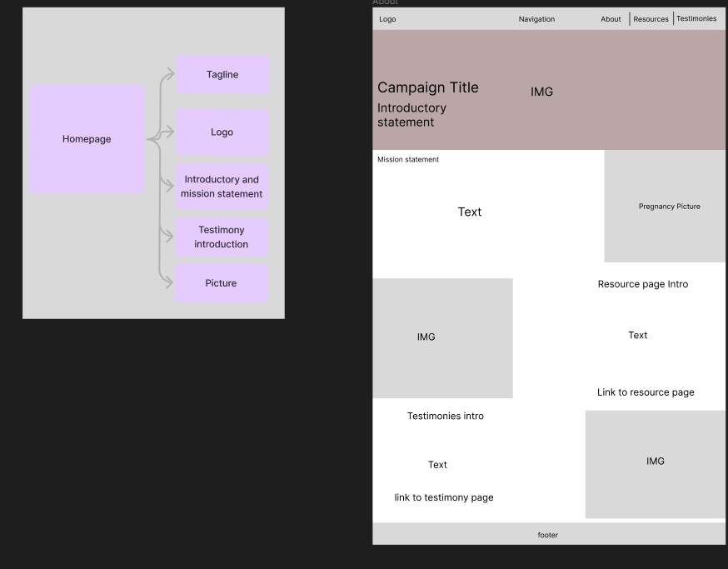Image resolution: width=728 pixels, height=569 pixels.
Task: Select the purple Logo sitemap node
Action: [222, 132]
